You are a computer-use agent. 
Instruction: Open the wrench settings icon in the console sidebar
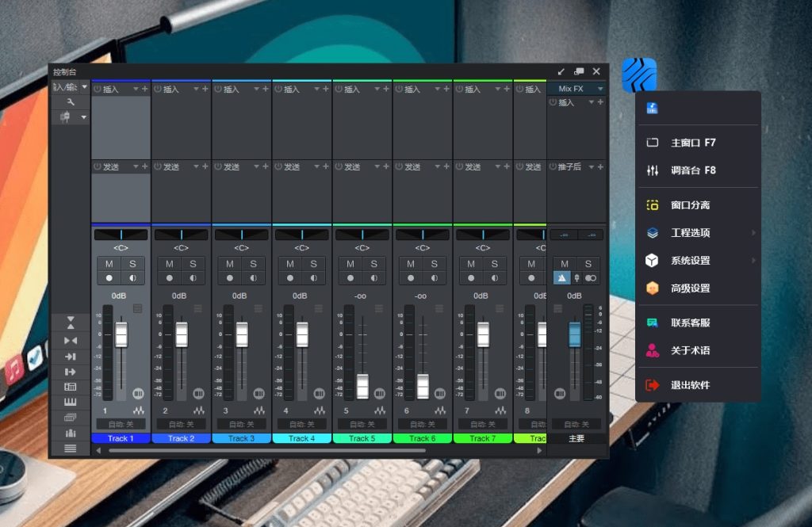coord(71,102)
